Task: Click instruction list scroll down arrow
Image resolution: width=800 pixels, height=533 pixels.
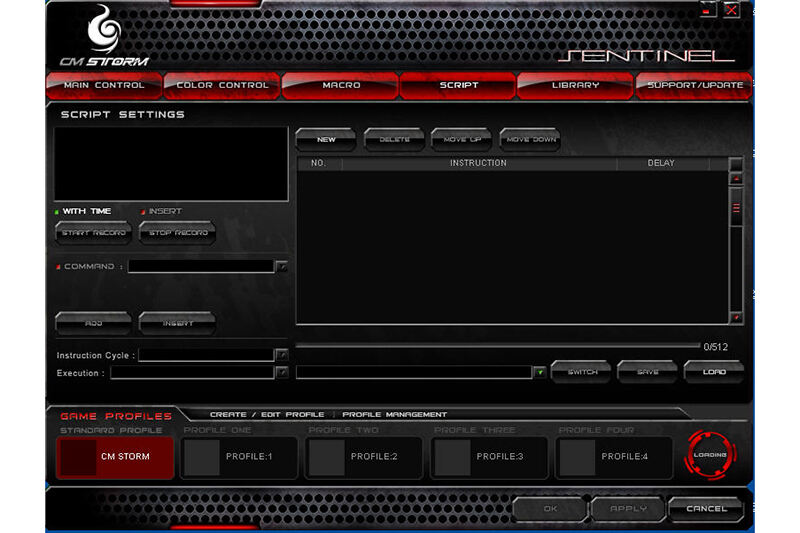Action: click(x=736, y=317)
